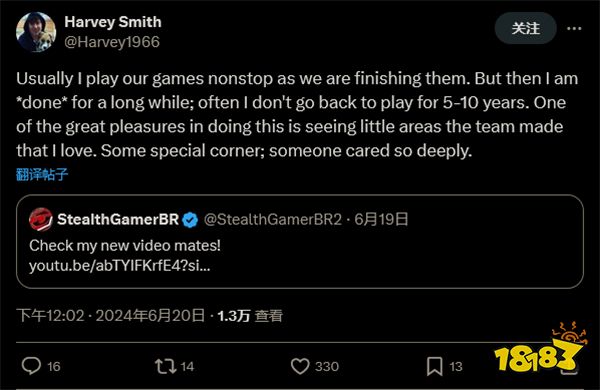Open the StealthGamerBR account name
Screen dimensions: 600x390
pyautogui.click(x=118, y=219)
